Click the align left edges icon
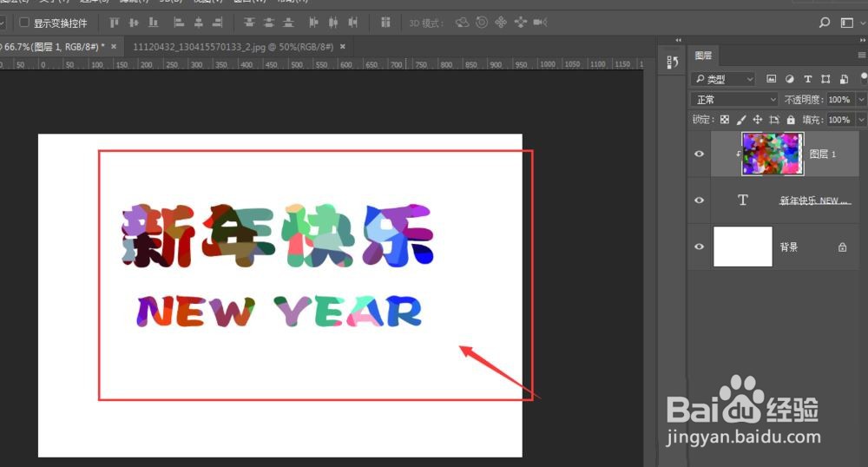Image resolution: width=868 pixels, height=467 pixels. (x=179, y=23)
